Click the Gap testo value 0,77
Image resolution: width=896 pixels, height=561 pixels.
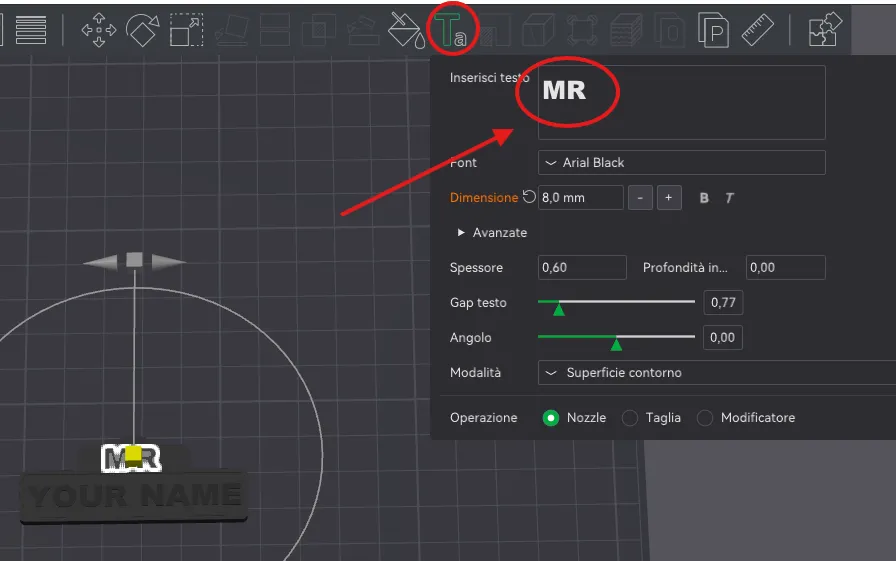(x=723, y=302)
